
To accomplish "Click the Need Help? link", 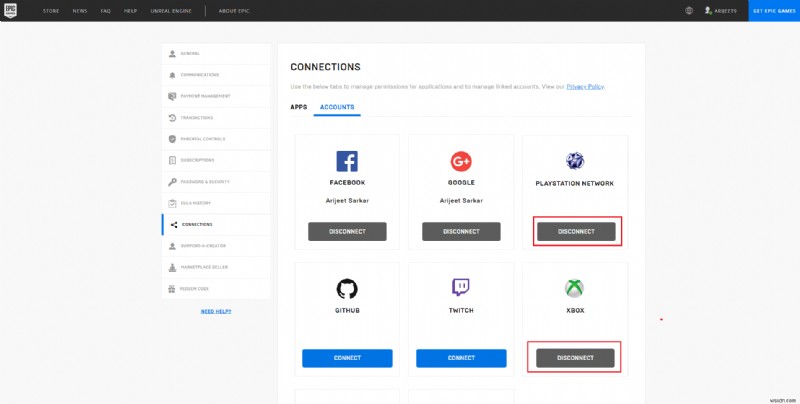I will [216, 311].
